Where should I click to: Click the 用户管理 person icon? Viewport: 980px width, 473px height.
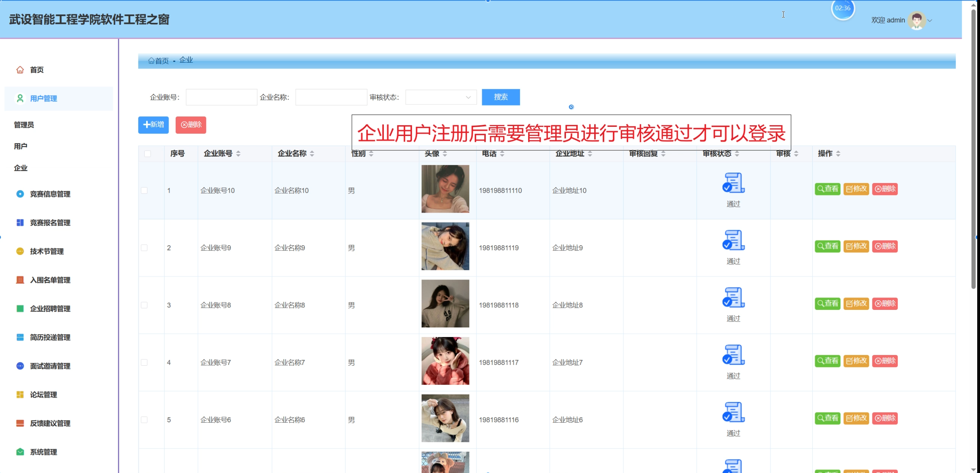pyautogui.click(x=20, y=99)
